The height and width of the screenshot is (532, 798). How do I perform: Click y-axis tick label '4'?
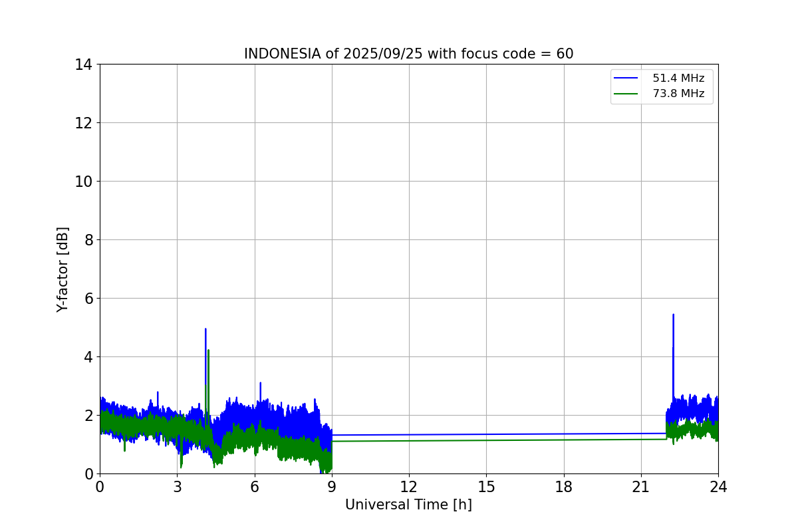click(88, 357)
